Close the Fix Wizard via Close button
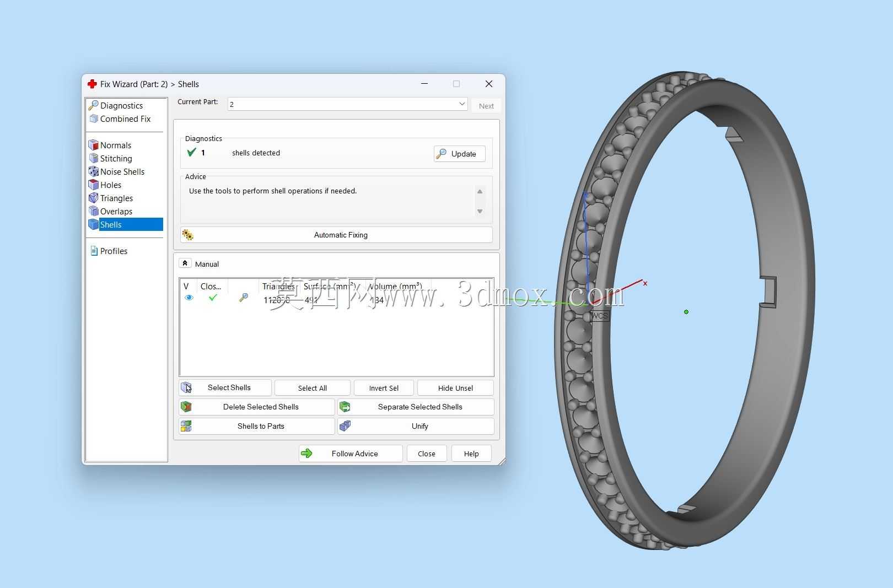Viewport: 893px width, 588px height. pos(427,454)
